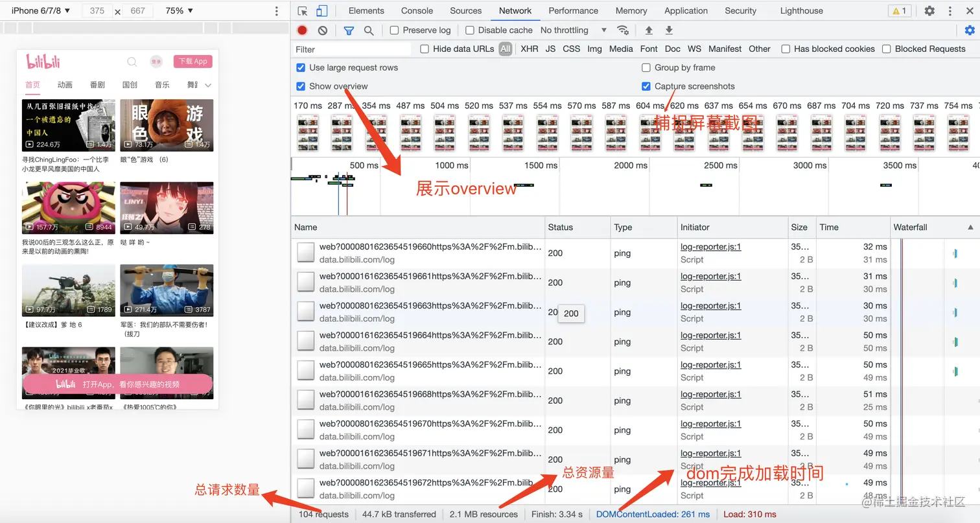Image resolution: width=980 pixels, height=523 pixels.
Task: Sort by the Size column header
Action: (802, 227)
